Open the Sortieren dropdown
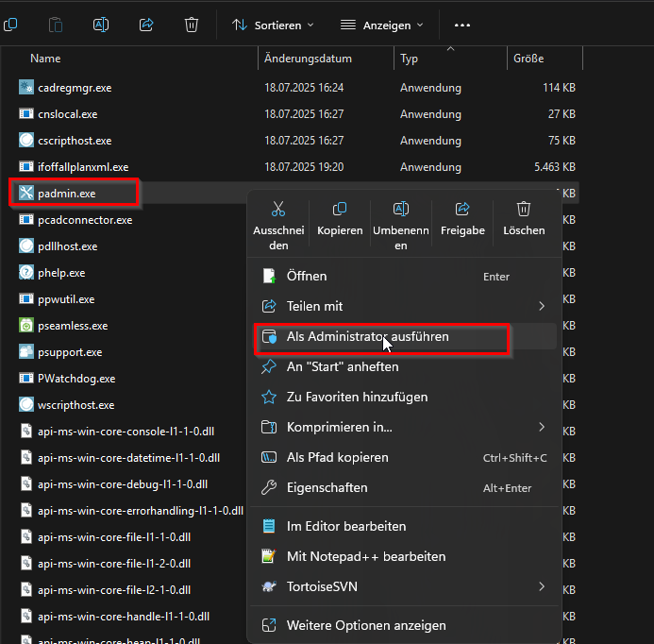Viewport: 654px width, 644px height. (x=273, y=25)
